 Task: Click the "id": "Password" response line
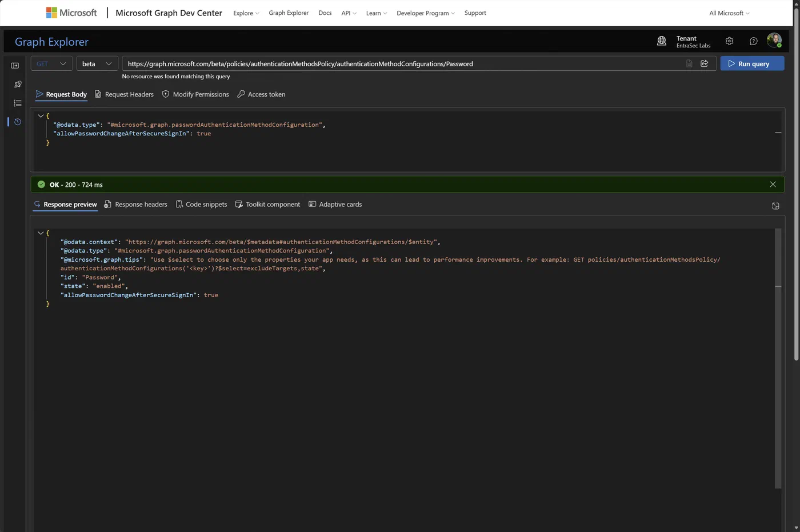[90, 278]
